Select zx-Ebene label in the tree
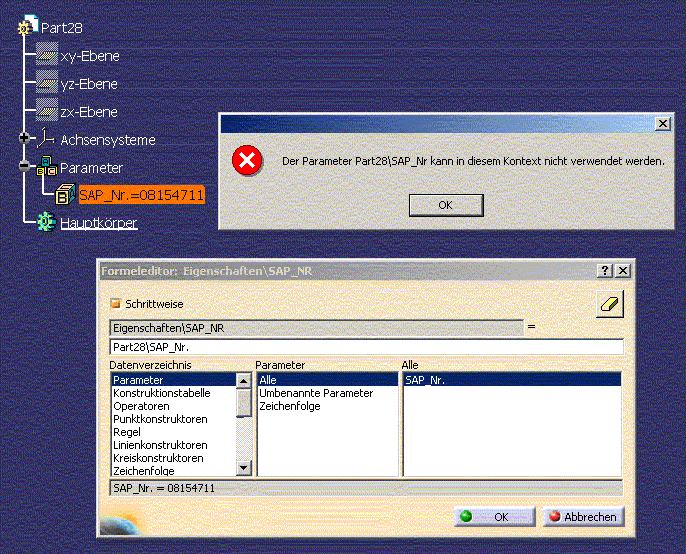 click(89, 112)
